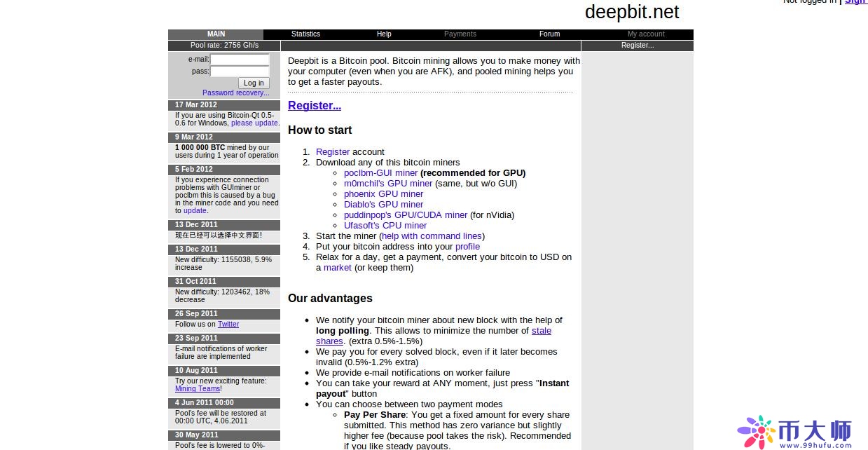Follow the phoenix GPU miner link
The height and width of the screenshot is (450, 868).
[x=383, y=194]
